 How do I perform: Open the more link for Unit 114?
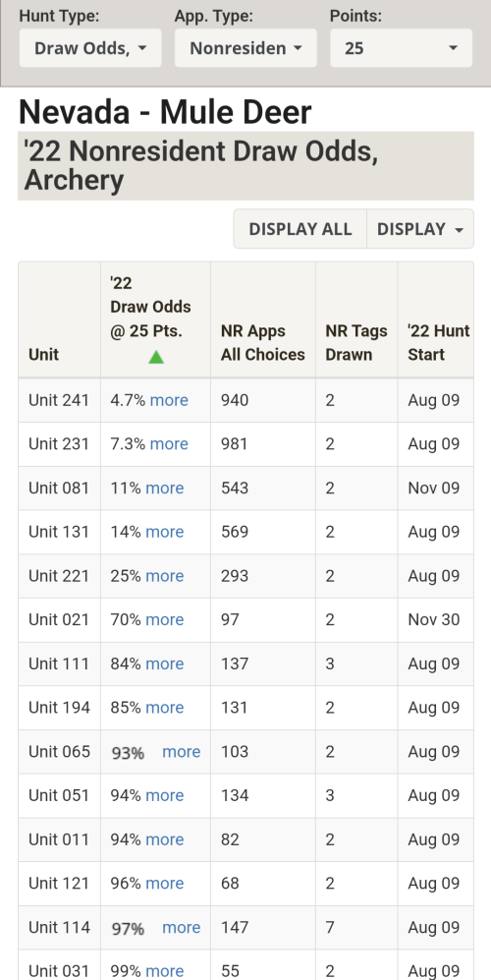[181, 927]
